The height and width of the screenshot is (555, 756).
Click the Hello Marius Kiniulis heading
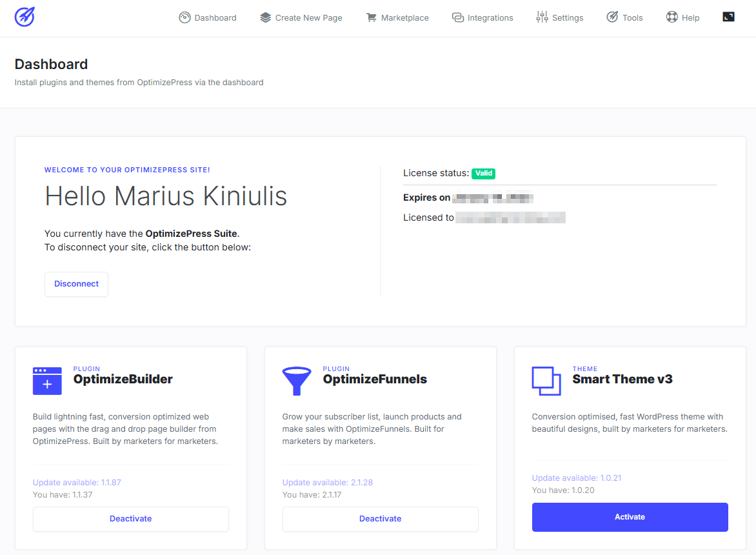coord(166,196)
